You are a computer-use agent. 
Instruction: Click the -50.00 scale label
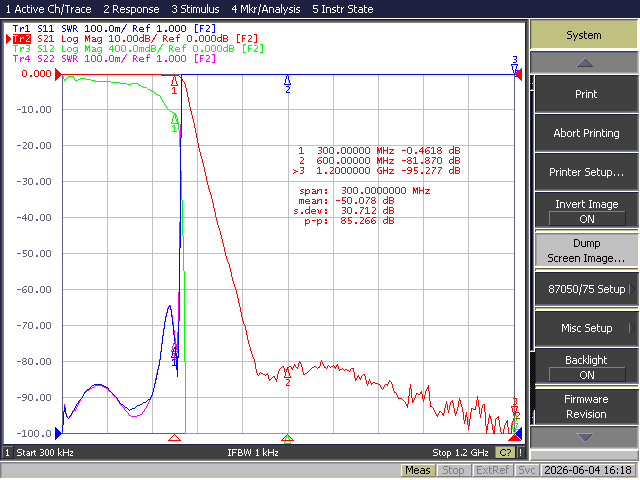34,253
